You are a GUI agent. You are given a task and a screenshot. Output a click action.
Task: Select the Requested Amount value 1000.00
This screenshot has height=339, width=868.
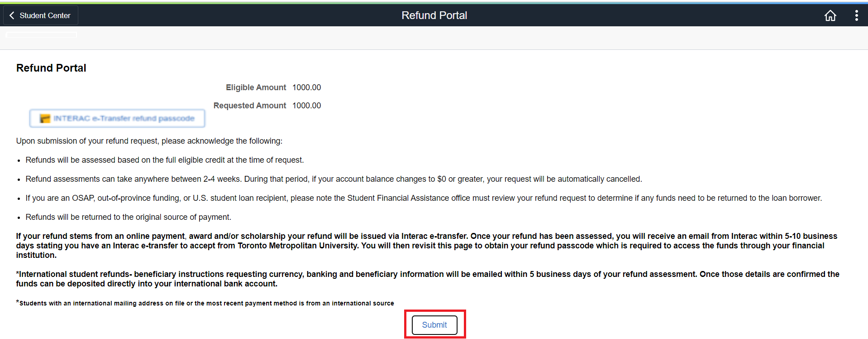[x=306, y=106]
